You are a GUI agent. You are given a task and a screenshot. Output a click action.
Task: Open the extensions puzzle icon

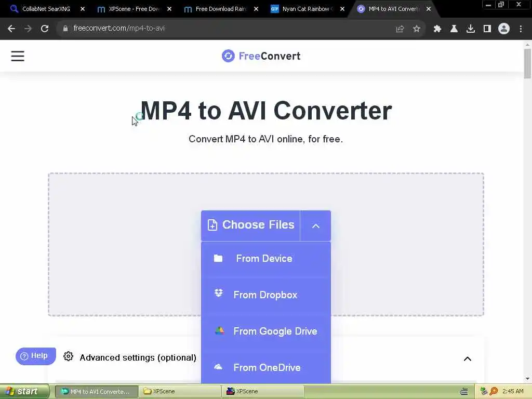point(437,29)
